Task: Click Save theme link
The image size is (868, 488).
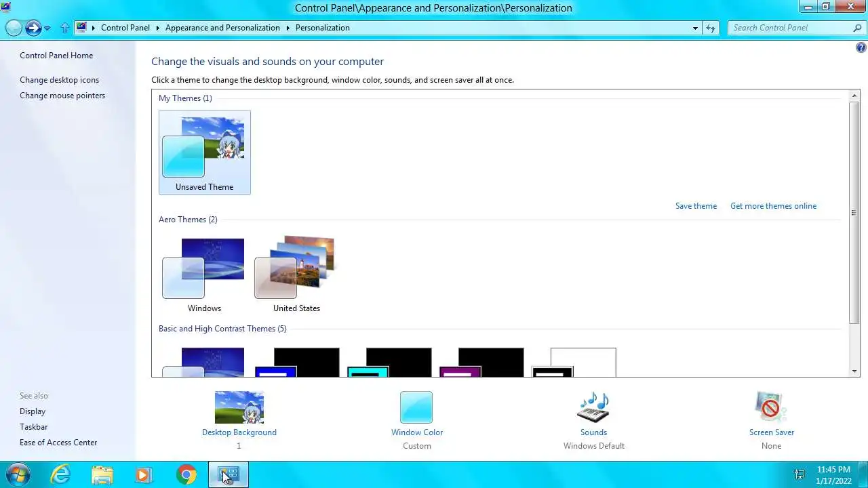Action: [x=696, y=206]
